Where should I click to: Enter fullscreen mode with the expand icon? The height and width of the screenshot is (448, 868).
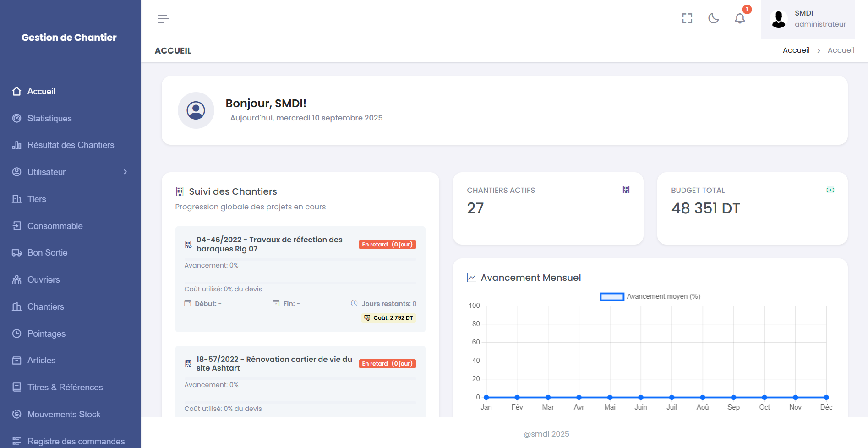point(687,18)
